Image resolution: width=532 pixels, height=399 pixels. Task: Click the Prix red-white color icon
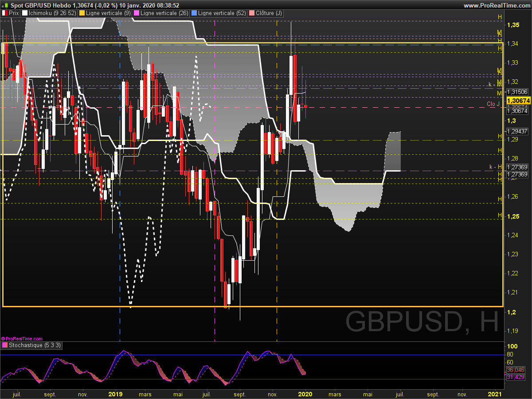[x=4, y=13]
